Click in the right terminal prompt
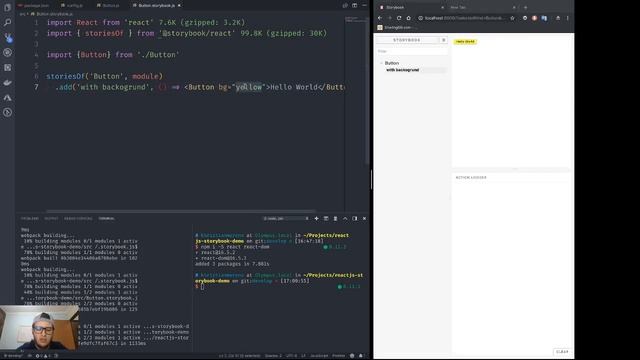The height and width of the screenshot is (360, 640). 202,287
